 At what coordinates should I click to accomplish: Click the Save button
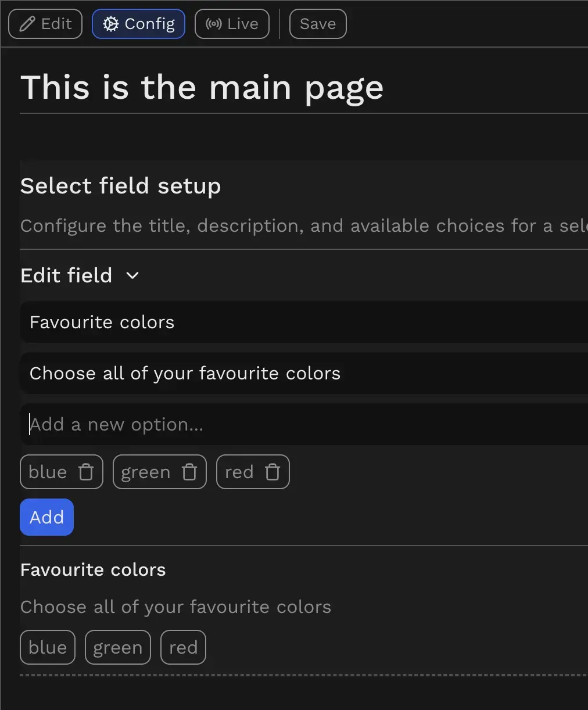317,23
